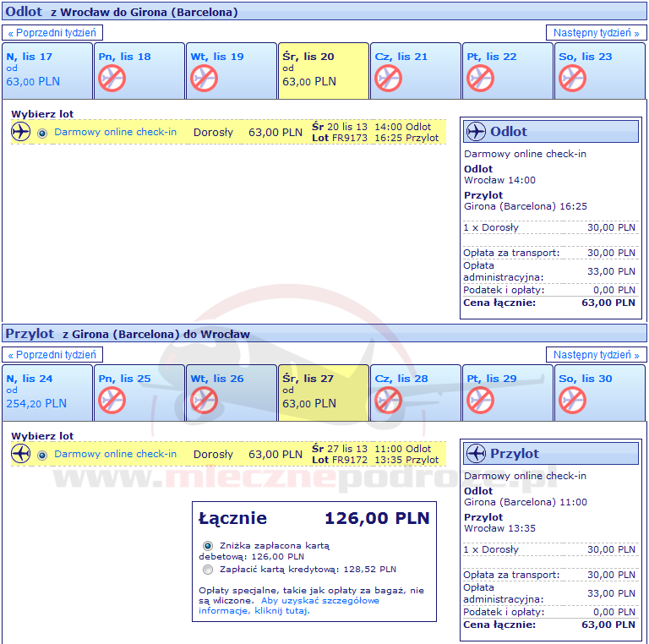
Task: Go to previous week for departure flights
Action: tap(54, 33)
